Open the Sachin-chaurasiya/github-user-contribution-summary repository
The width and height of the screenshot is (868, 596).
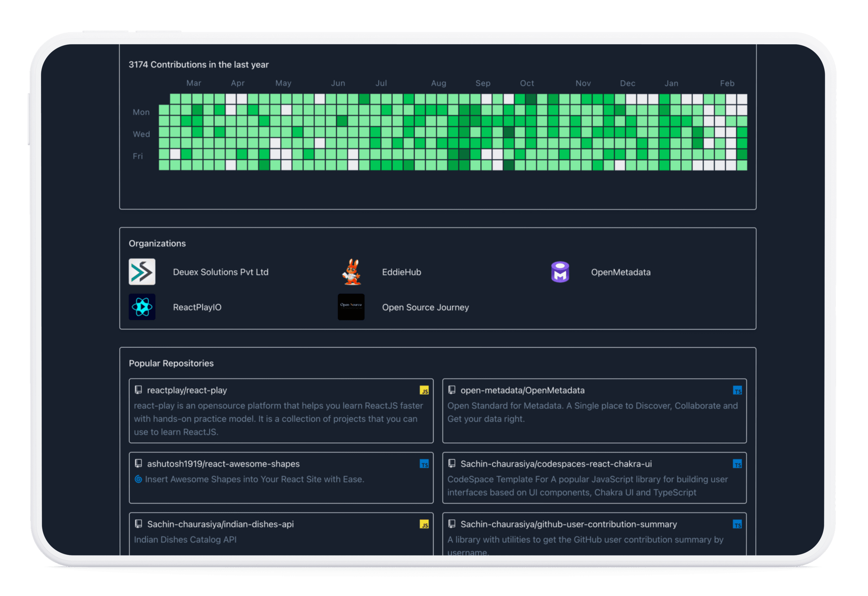(568, 524)
